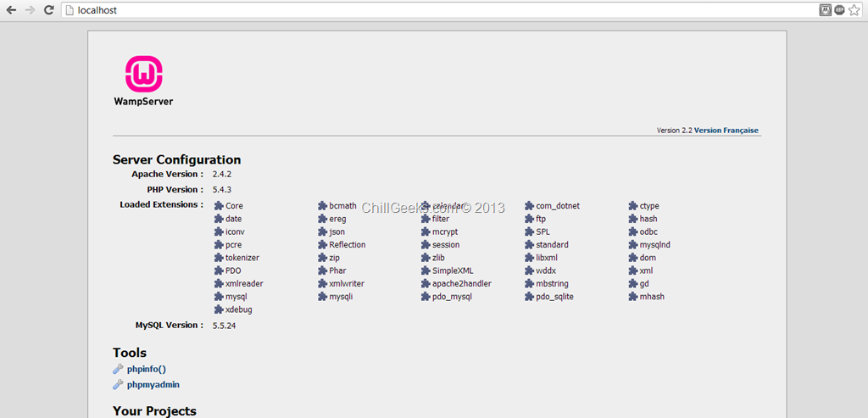
Task: Select the mhash extension name
Action: [x=652, y=297]
